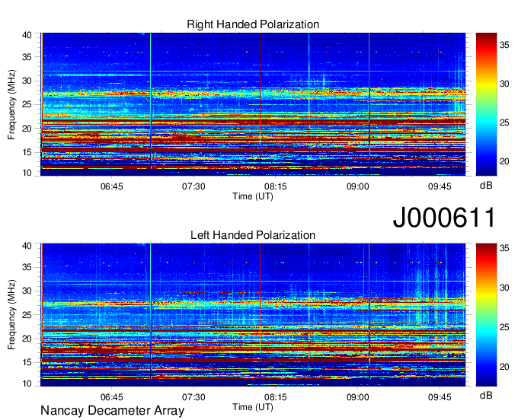This screenshot has height=420, width=518.
Task: Select the "dB" unit under Left Handed colorbar
Action: pyautogui.click(x=486, y=395)
